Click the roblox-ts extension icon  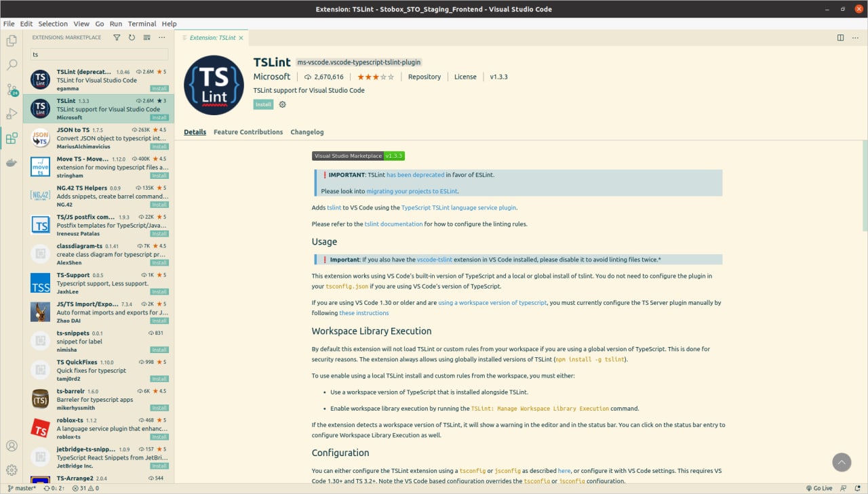click(x=41, y=428)
